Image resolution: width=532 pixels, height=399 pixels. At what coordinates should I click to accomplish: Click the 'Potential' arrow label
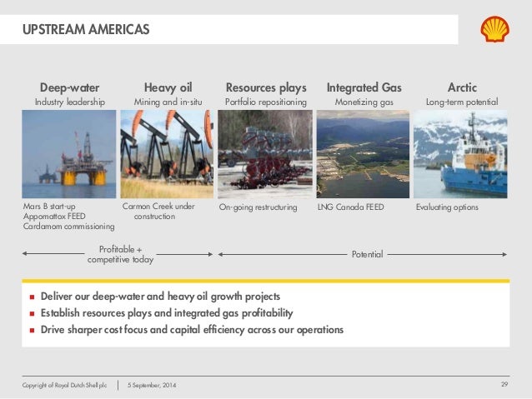pos(367,254)
